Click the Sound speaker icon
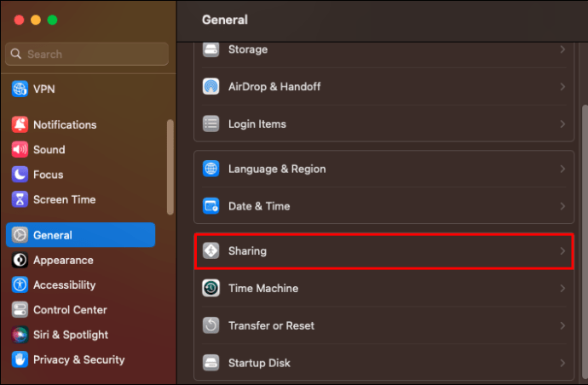The width and height of the screenshot is (588, 385). pyautogui.click(x=20, y=149)
